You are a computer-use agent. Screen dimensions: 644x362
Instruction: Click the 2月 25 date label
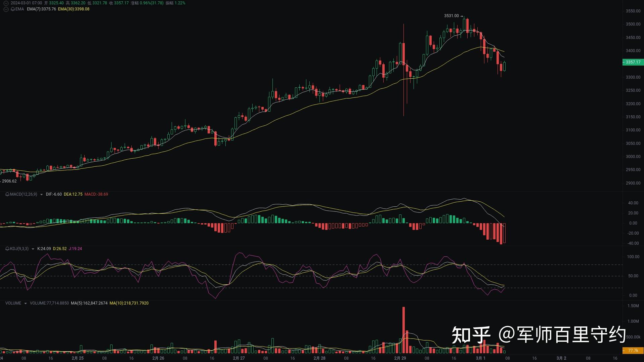78,358
